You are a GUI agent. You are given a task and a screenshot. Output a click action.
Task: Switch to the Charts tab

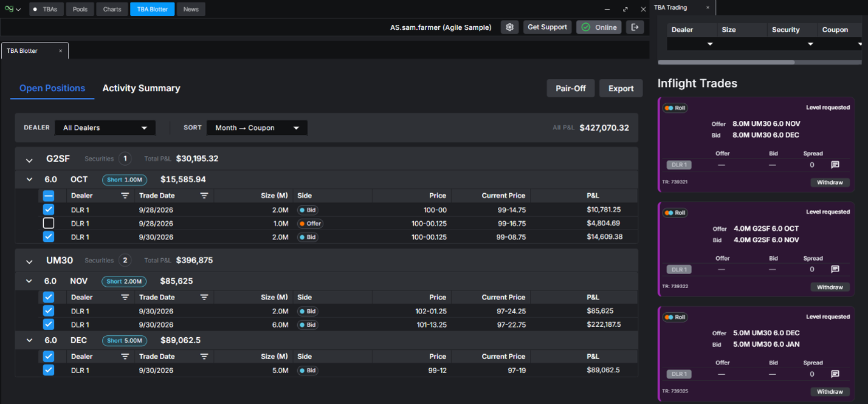112,9
